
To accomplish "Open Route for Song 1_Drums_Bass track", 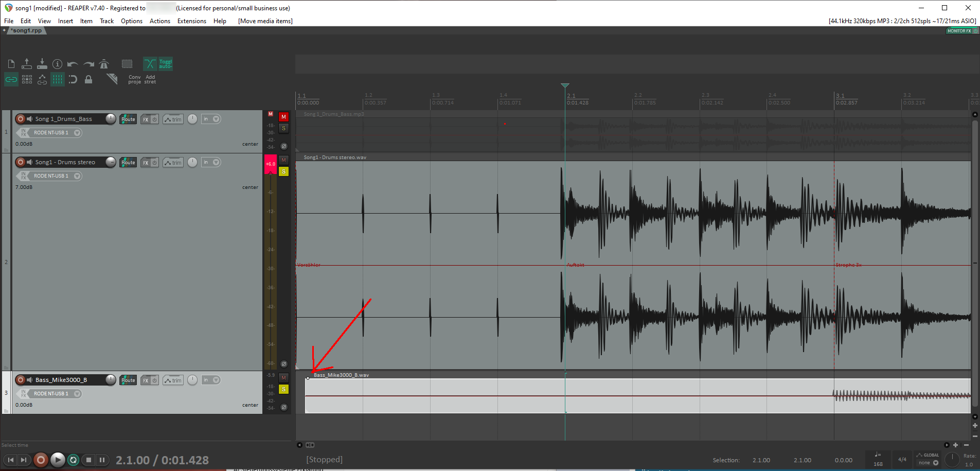I will tap(128, 119).
